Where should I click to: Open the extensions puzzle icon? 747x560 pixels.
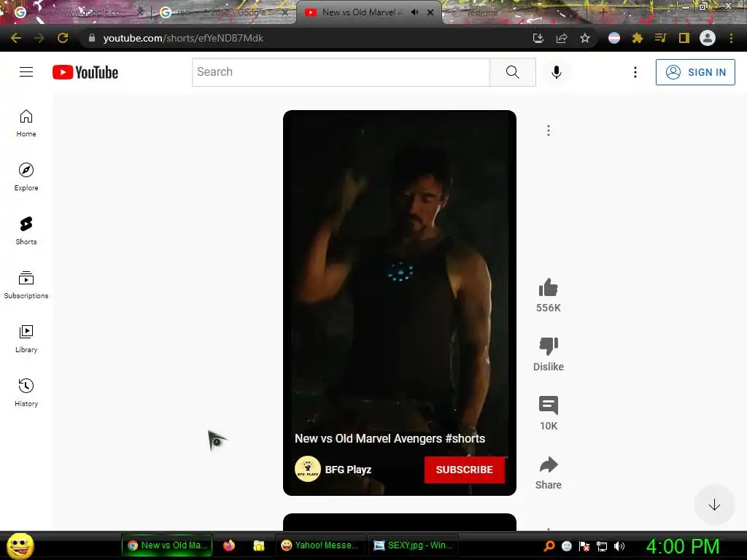(638, 38)
